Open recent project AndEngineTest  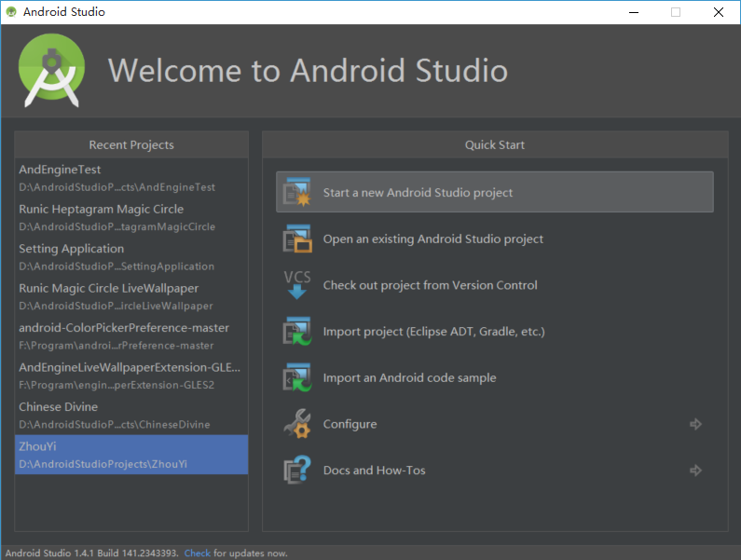(x=131, y=178)
